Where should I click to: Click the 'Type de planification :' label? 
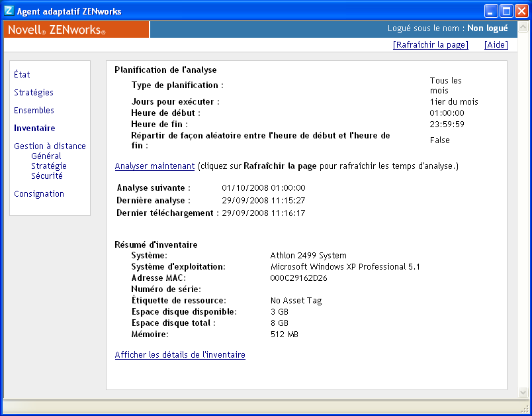coord(177,85)
